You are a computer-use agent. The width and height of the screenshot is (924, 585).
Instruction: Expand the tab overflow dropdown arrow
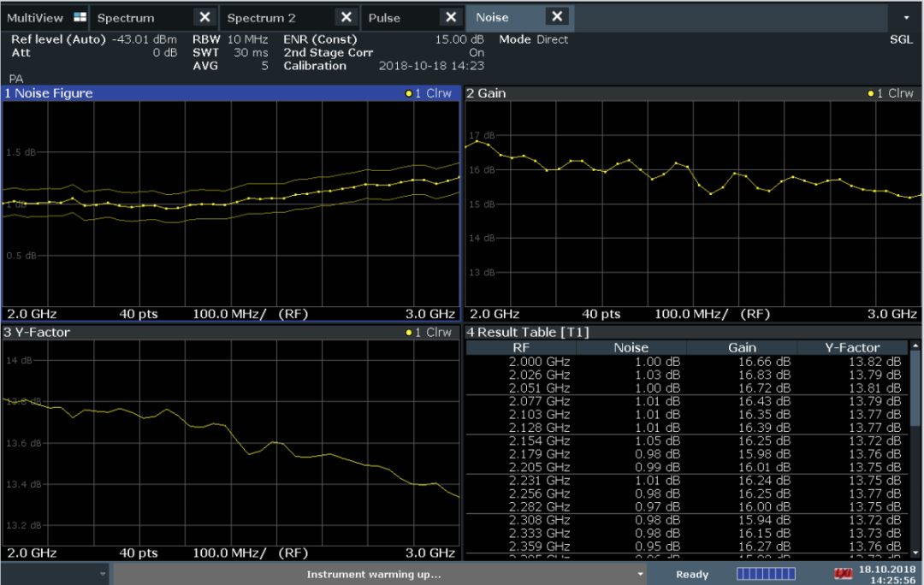pos(906,17)
